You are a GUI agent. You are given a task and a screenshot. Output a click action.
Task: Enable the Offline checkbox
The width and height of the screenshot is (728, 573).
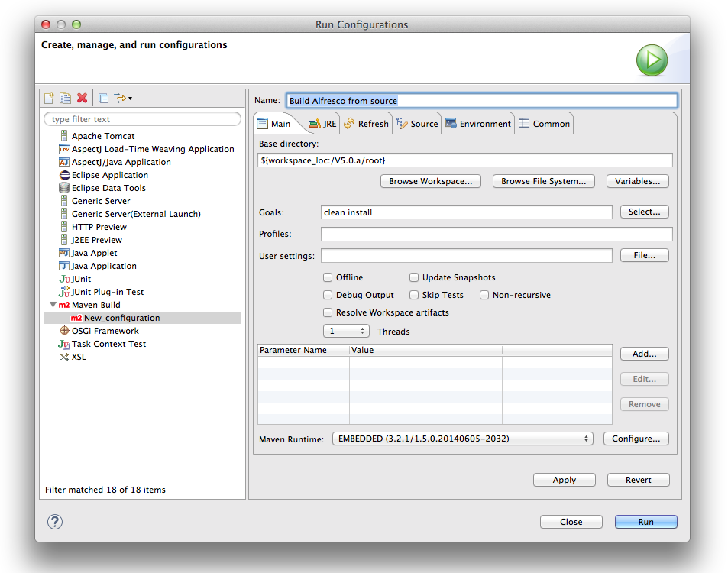(x=328, y=277)
